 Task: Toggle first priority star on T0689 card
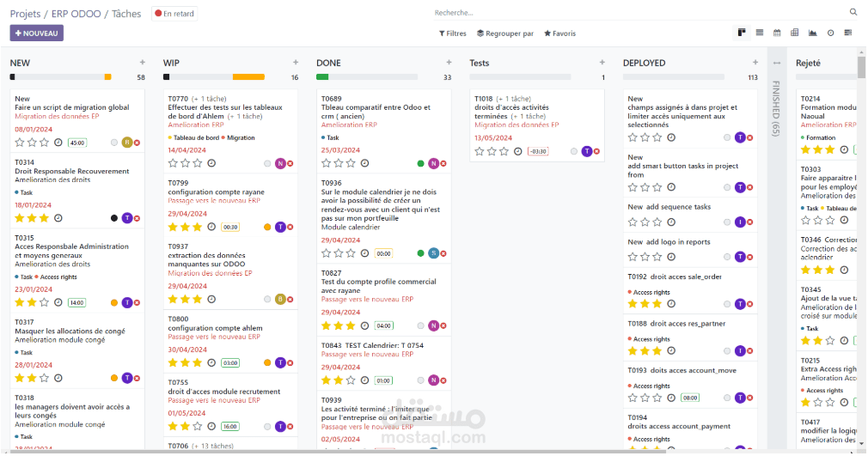point(326,163)
